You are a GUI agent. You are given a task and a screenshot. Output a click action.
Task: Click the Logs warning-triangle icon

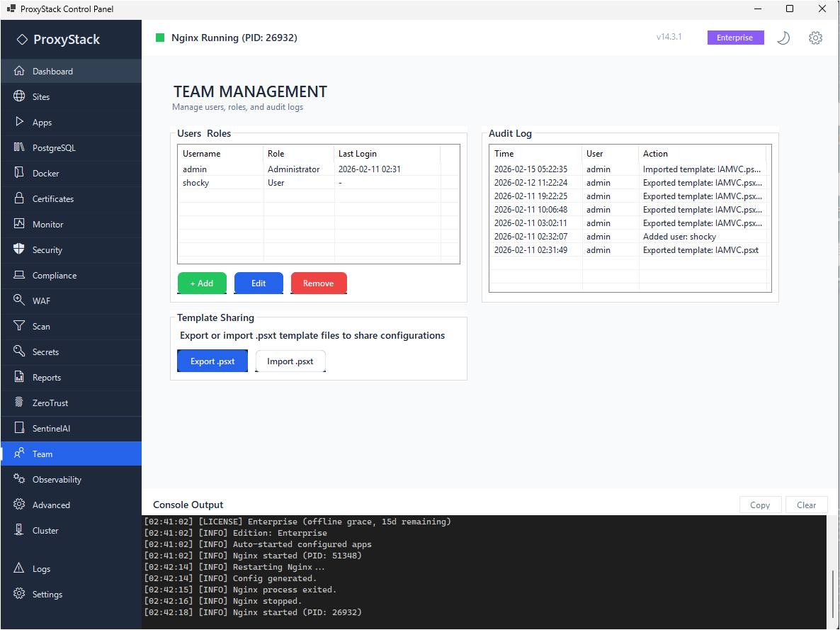coord(19,568)
